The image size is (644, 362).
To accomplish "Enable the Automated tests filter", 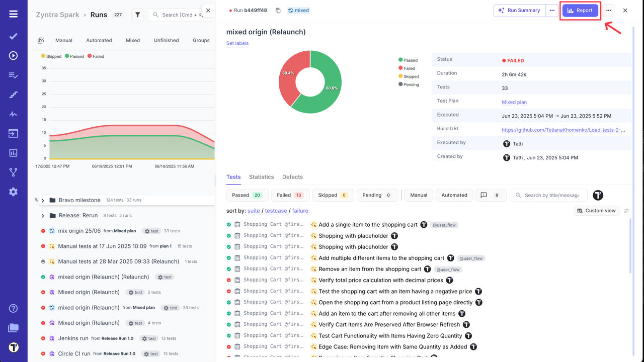I will [x=454, y=195].
